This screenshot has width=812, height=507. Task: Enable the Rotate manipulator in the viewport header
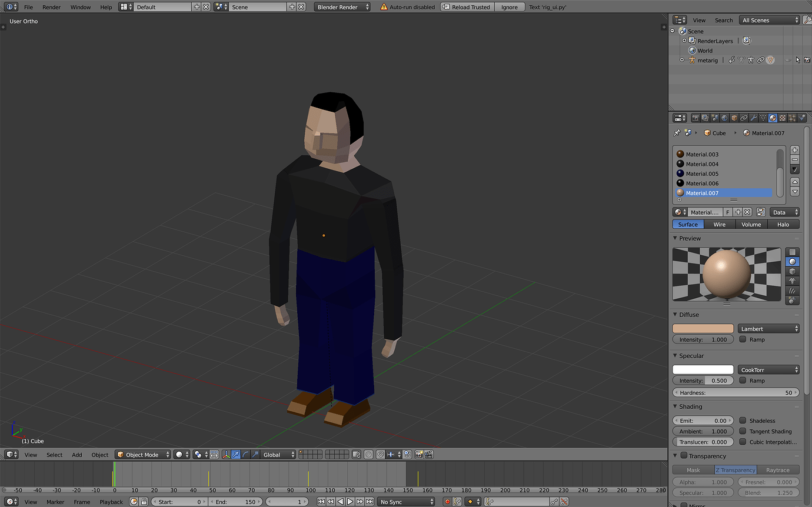[x=245, y=455]
